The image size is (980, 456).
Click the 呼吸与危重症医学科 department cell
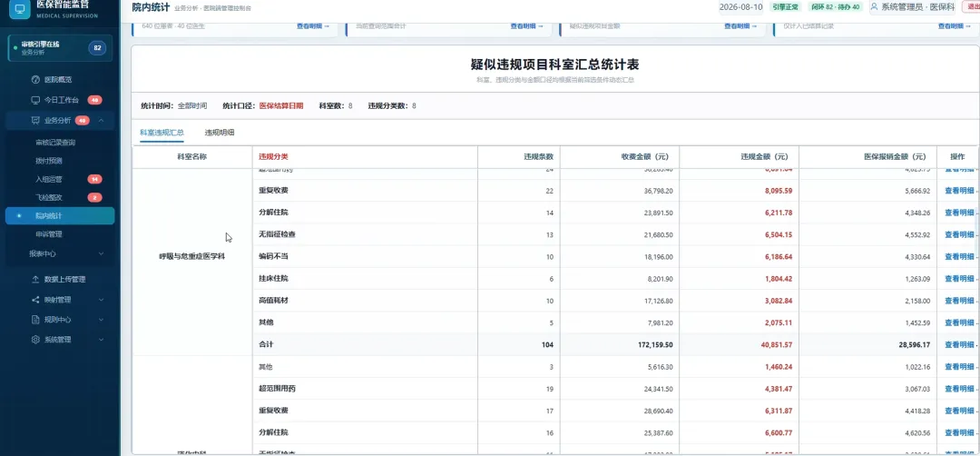pyautogui.click(x=191, y=256)
